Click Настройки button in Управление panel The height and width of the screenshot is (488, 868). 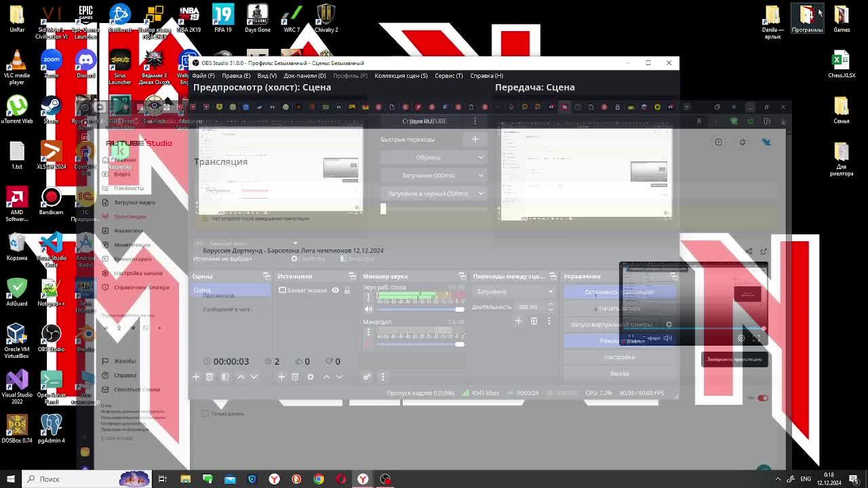pos(619,357)
